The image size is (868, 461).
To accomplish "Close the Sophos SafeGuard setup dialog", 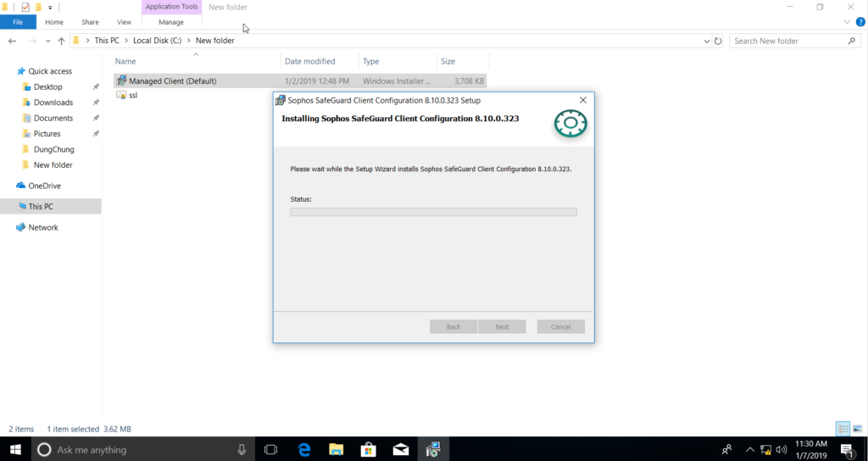I will [x=583, y=100].
